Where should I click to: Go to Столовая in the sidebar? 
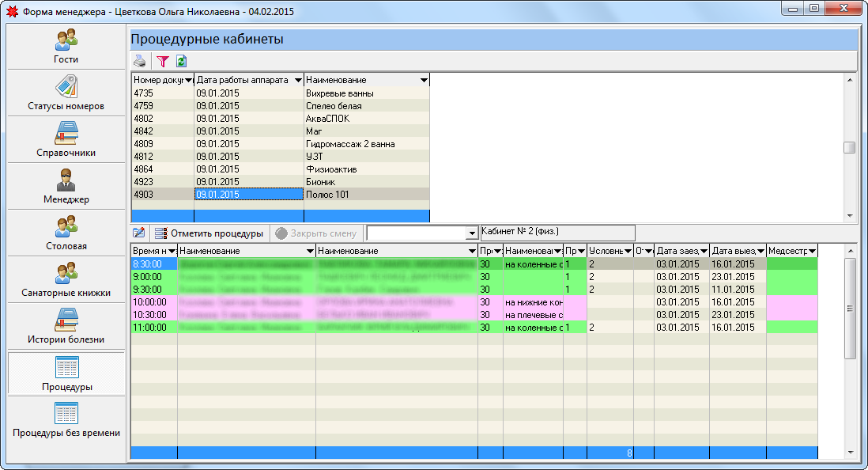(x=66, y=233)
